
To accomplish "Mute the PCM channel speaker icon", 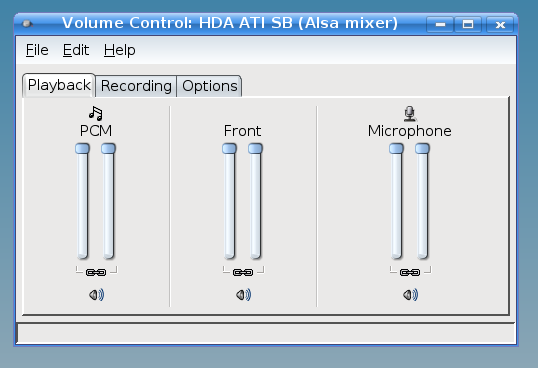I will (96, 295).
